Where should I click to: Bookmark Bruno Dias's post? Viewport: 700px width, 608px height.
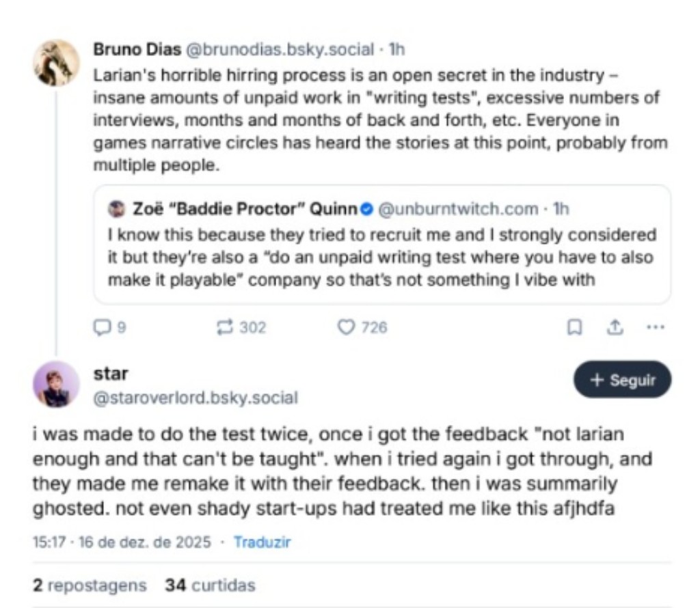[575, 328]
